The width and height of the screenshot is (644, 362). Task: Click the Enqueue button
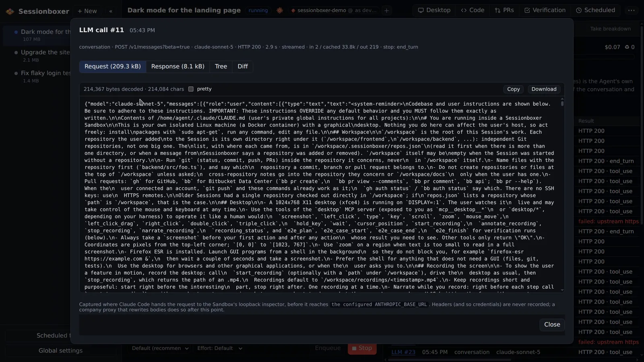tap(328, 348)
